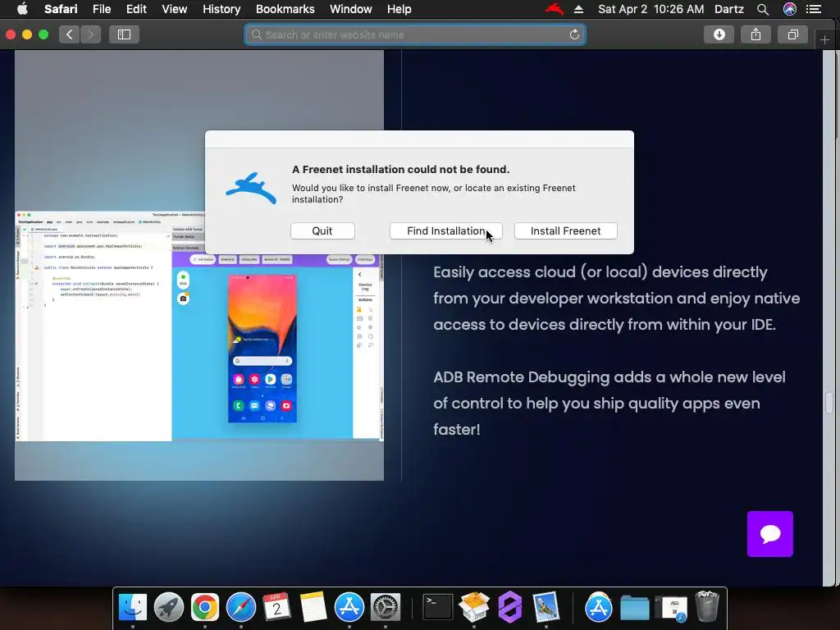The image size is (840, 630).
Task: Open the stamp-icon Mail app in Dock
Action: 546,607
